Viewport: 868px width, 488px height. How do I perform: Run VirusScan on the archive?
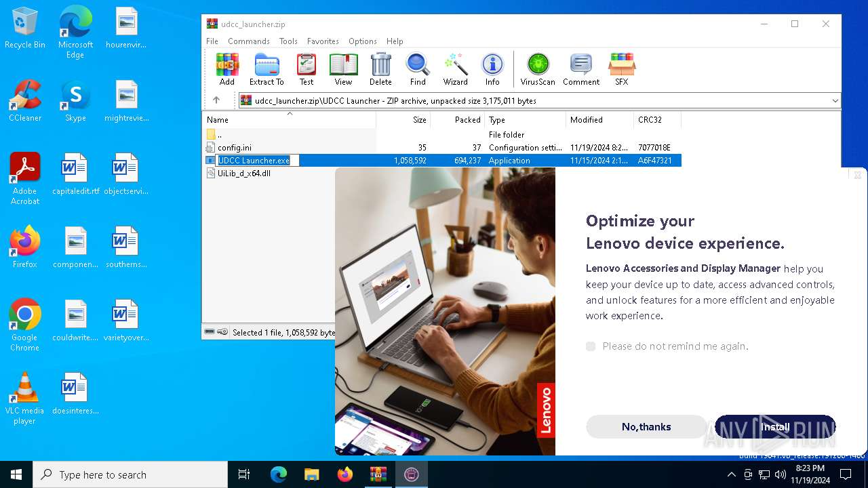538,69
